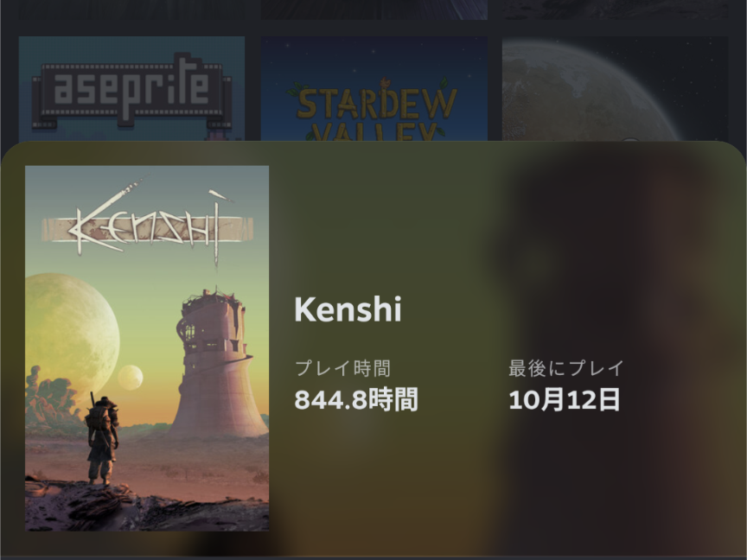Click the small moon in Kenshi cover
Image resolution: width=747 pixels, height=560 pixels.
coord(130,378)
